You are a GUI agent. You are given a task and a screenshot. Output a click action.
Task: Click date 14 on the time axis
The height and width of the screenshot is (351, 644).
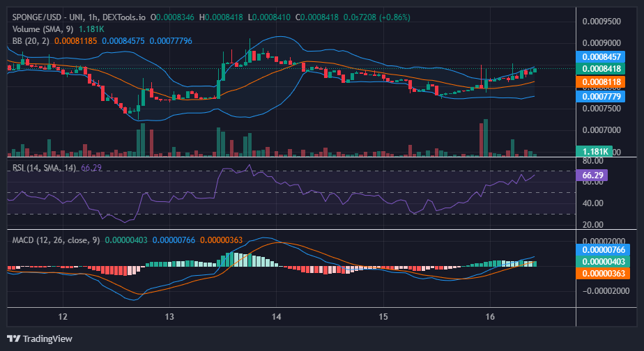pos(277,316)
